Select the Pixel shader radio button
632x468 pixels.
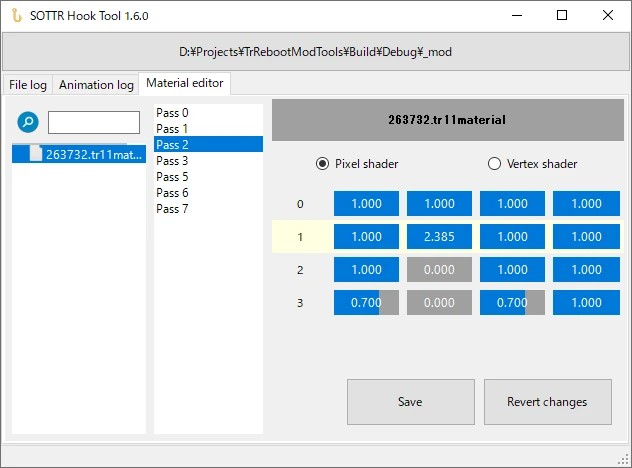pyautogui.click(x=322, y=164)
